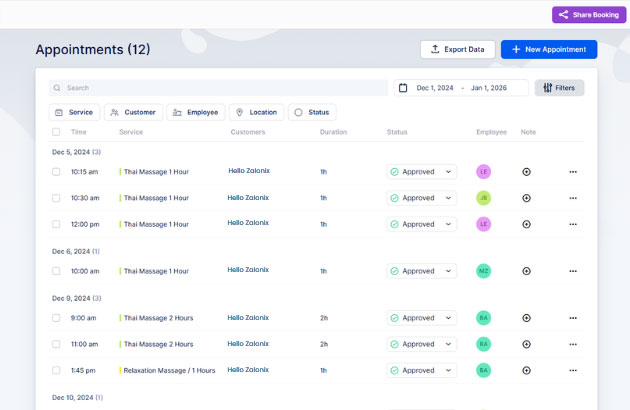
Task: Click the LE employee avatar on 10:15 am row
Action: [483, 172]
